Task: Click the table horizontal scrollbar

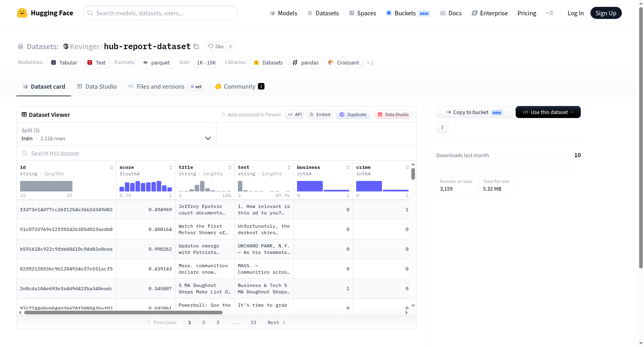Action: click(123, 312)
